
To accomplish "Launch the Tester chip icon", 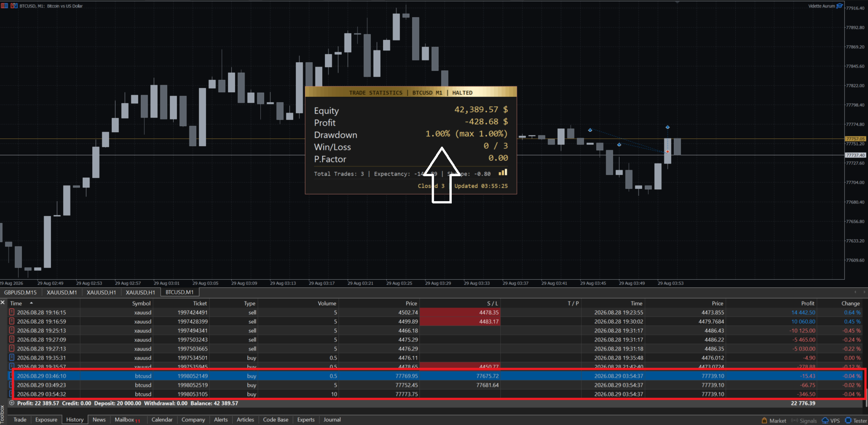I will click(x=848, y=420).
